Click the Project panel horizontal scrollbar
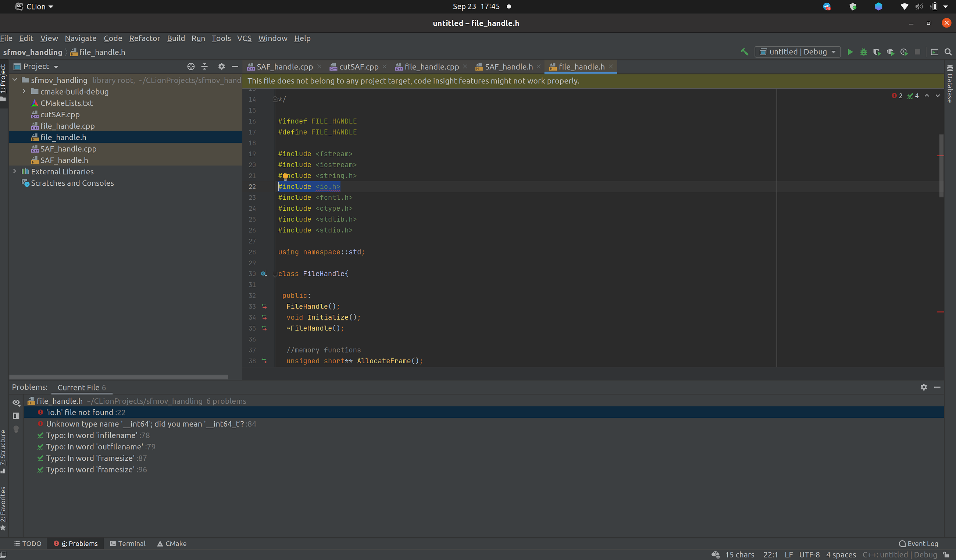 (x=118, y=377)
